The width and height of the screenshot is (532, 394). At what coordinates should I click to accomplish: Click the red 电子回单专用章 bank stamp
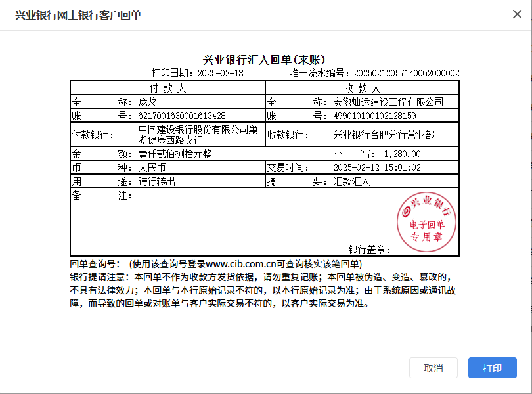pyautogui.click(x=427, y=219)
